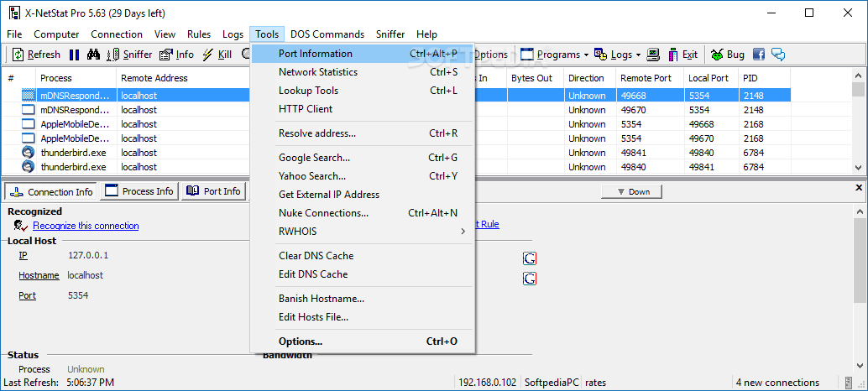Image resolution: width=868 pixels, height=391 pixels.
Task: Click the first AppleMobileDe row process icon
Action: pyautogui.click(x=29, y=124)
